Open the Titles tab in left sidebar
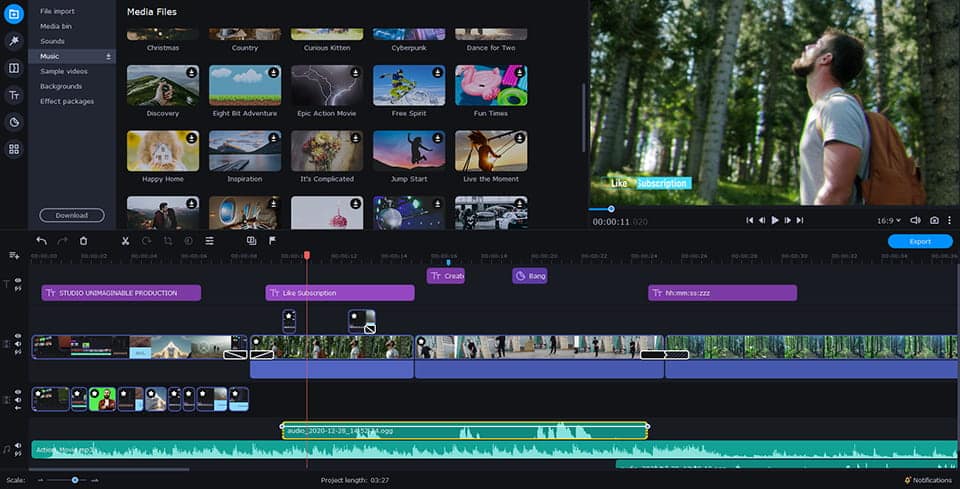 [x=14, y=95]
